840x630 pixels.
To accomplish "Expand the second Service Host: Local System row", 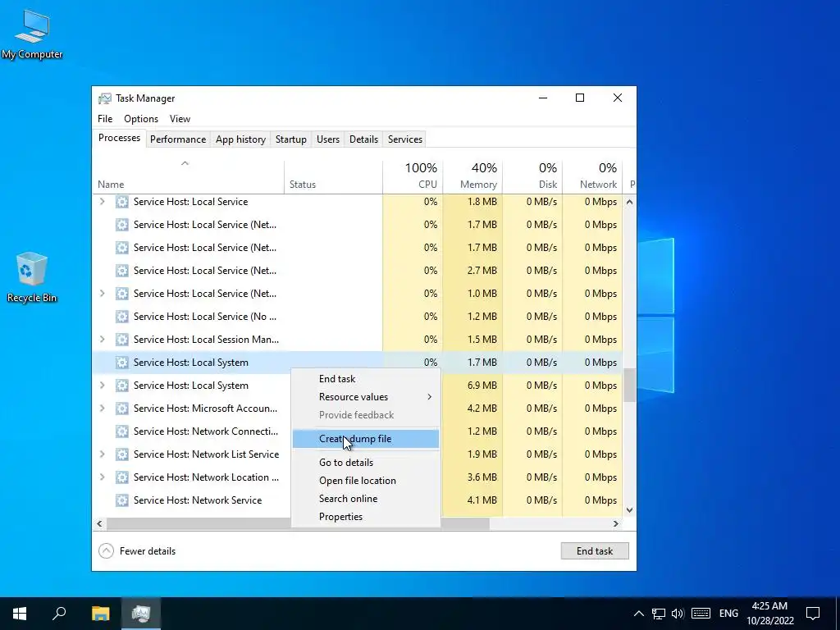I will [103, 386].
